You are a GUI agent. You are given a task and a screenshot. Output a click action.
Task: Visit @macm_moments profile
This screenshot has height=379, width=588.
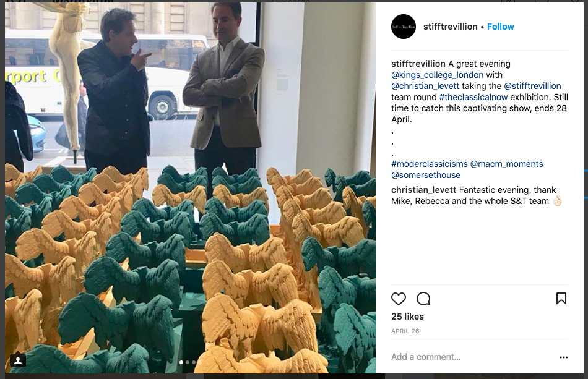(507, 164)
